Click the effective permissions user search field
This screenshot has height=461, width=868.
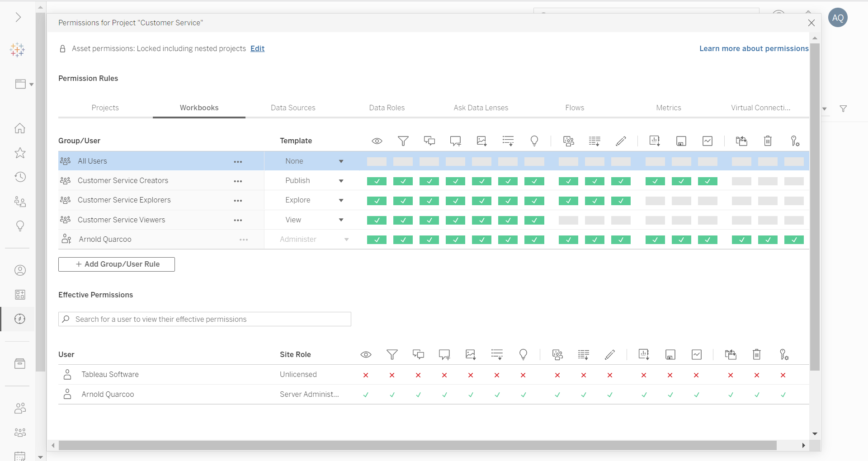click(x=205, y=319)
